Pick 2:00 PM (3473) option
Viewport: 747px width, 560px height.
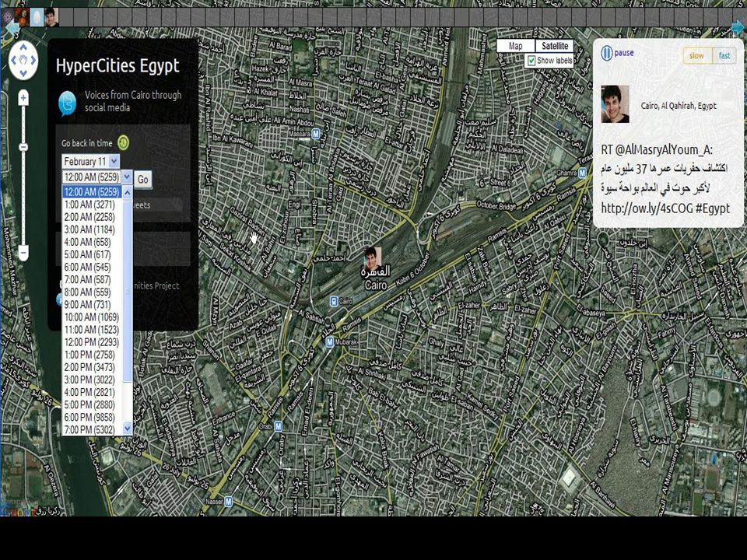pyautogui.click(x=92, y=367)
